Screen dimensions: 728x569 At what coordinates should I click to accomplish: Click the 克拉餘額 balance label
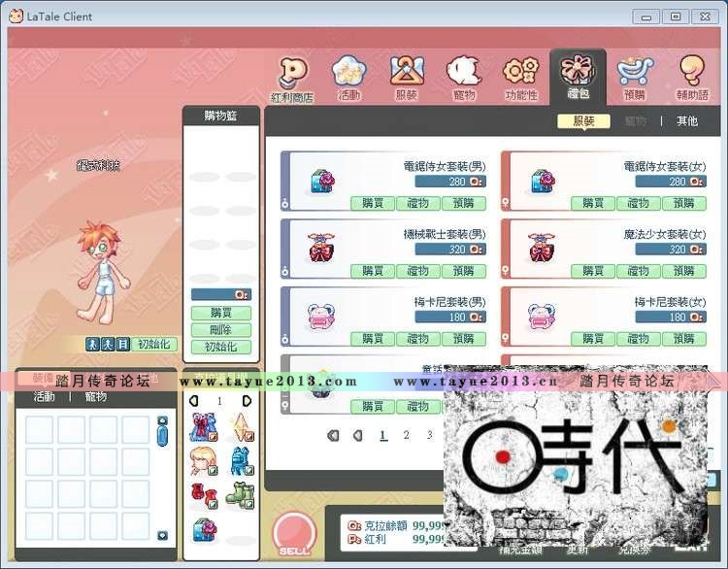[385, 526]
